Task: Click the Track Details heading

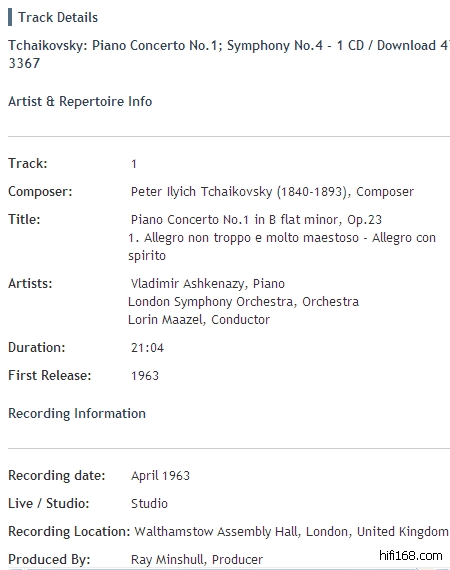Action: [58, 17]
